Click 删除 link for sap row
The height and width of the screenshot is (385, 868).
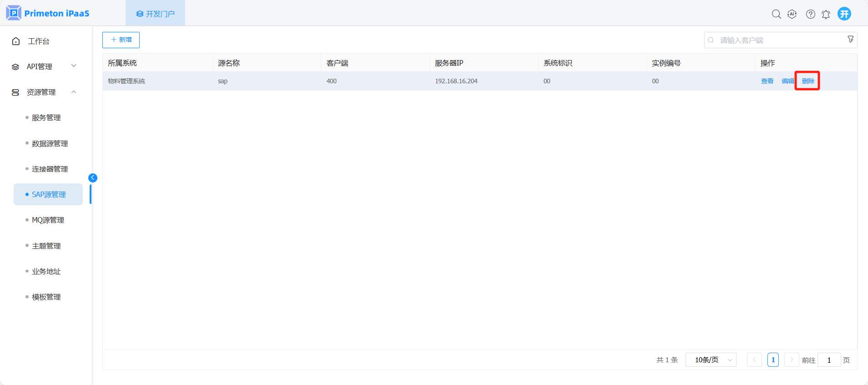[807, 81]
